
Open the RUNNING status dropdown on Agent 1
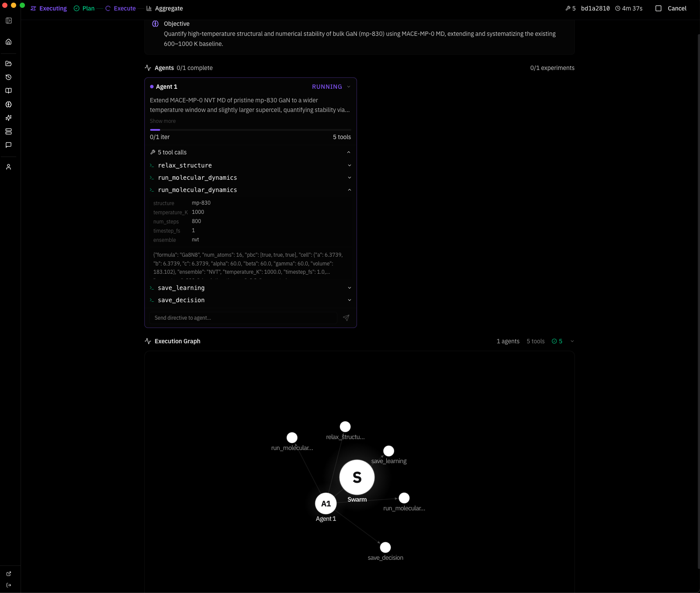[349, 87]
